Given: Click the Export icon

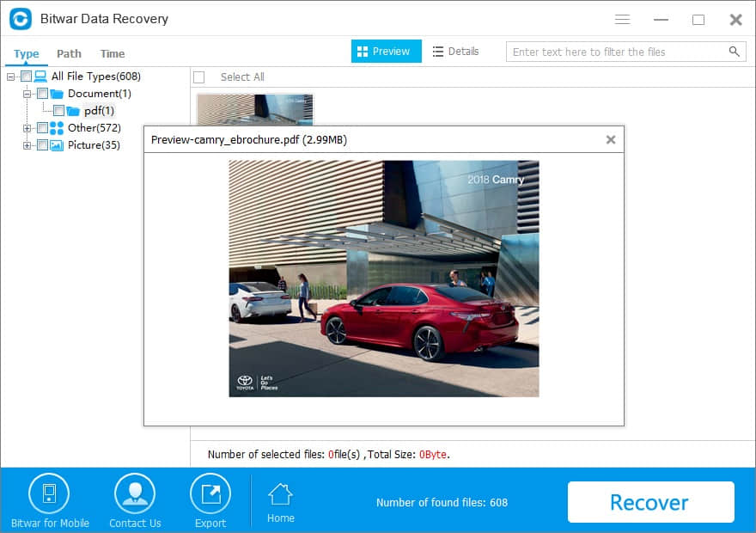Looking at the screenshot, I should (x=210, y=493).
